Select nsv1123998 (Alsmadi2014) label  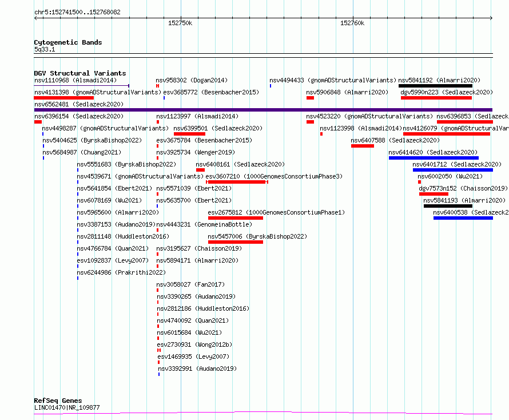click(x=361, y=128)
